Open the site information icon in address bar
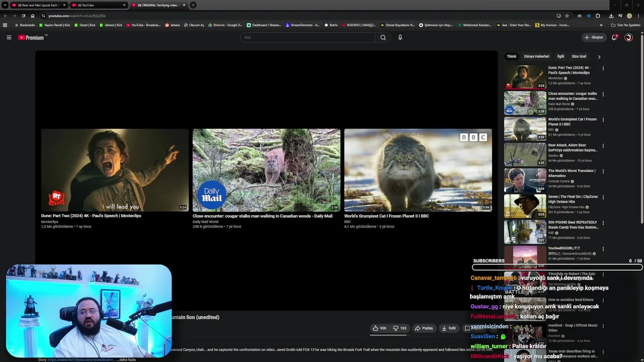This screenshot has height=362, width=644. pyautogui.click(x=43, y=16)
